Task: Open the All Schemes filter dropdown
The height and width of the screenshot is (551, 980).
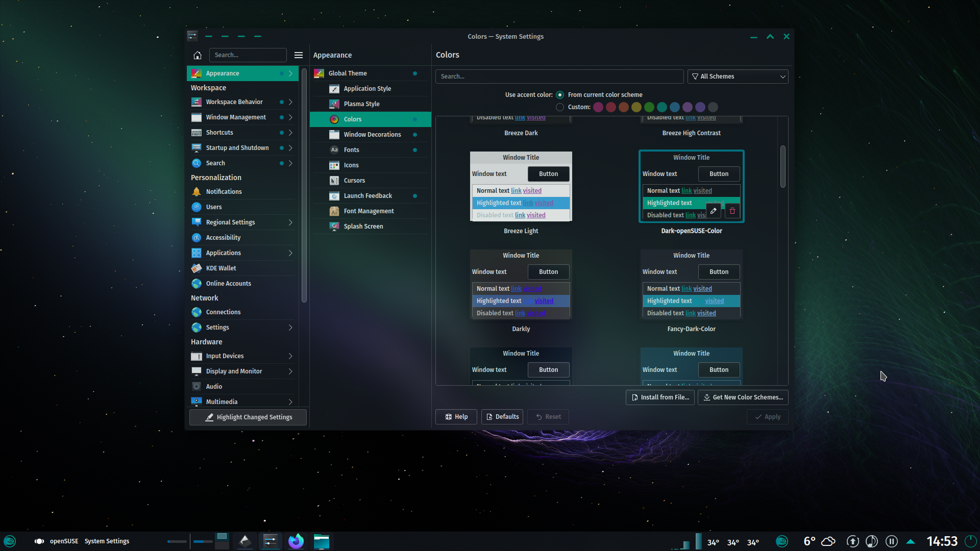Action: 738,77
